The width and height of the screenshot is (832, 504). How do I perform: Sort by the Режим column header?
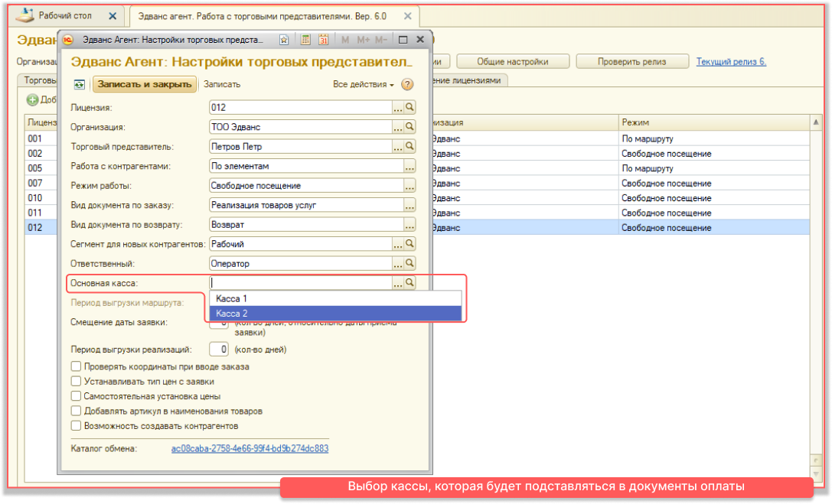coord(714,122)
